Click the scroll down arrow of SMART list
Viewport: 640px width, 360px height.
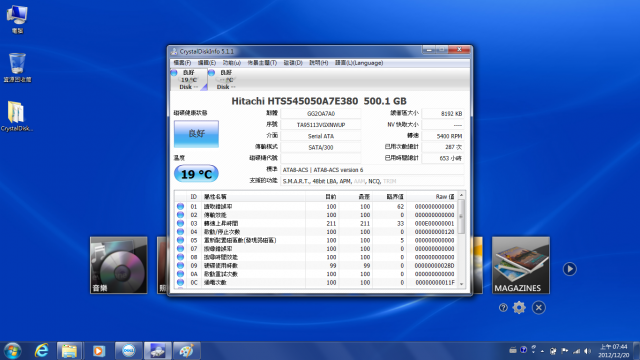click(x=461, y=284)
